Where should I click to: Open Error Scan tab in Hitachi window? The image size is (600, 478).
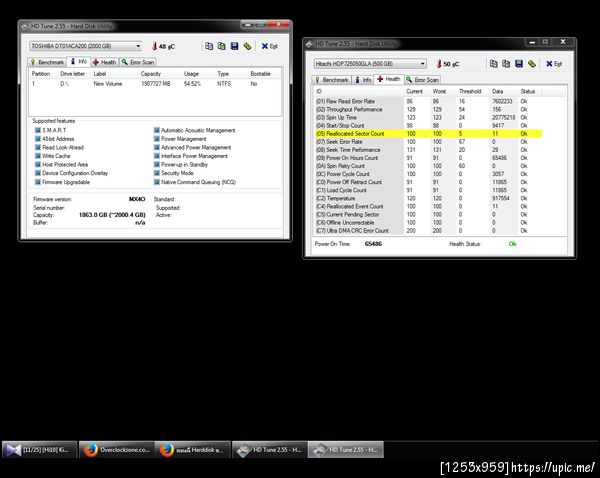point(422,80)
